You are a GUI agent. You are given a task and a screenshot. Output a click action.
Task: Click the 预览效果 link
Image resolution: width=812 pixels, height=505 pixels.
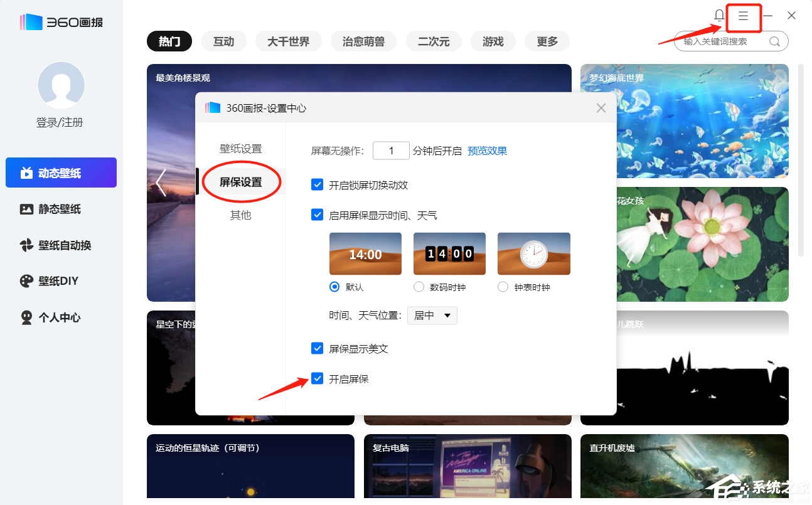[x=488, y=151]
